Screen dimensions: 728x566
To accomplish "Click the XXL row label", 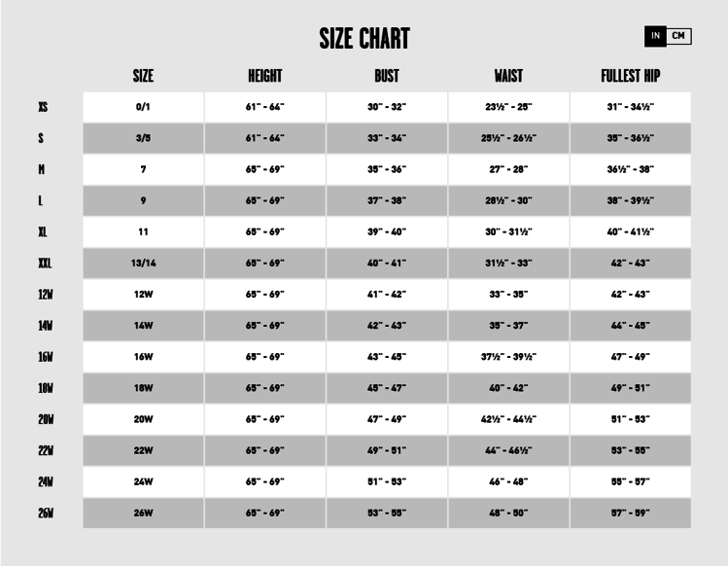I will coord(45,264).
